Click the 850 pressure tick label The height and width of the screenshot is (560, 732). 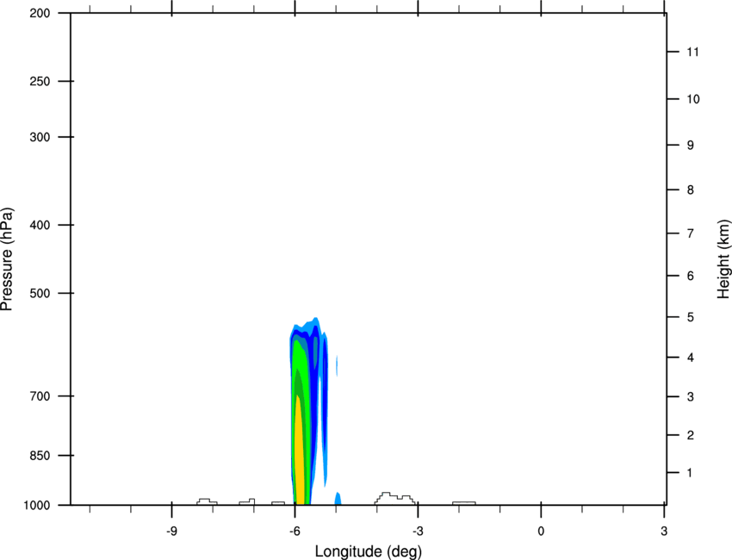[40, 456]
